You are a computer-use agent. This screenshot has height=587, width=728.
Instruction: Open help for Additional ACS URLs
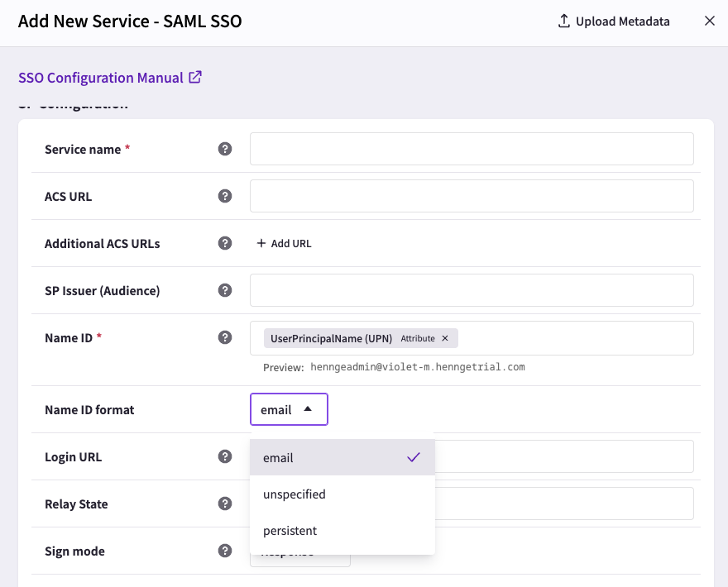pos(225,243)
